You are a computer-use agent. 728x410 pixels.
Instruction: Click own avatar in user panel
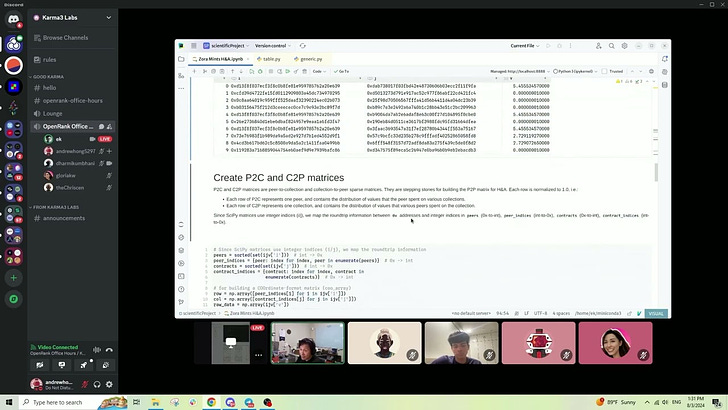point(36,384)
